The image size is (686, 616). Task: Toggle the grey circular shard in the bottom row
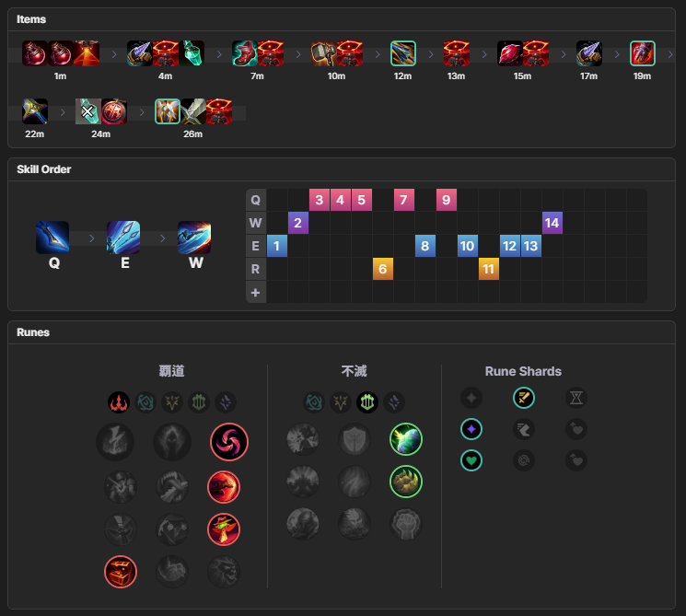(524, 460)
